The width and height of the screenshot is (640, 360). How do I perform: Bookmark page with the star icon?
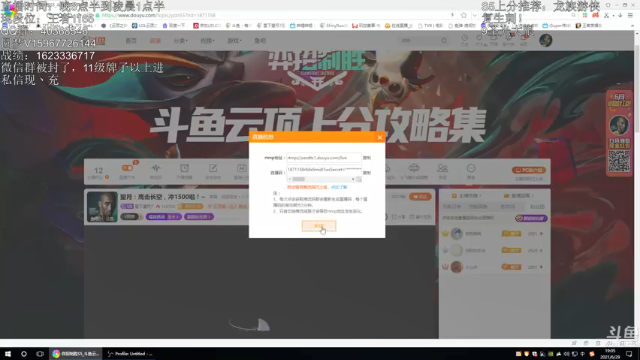pos(464,15)
